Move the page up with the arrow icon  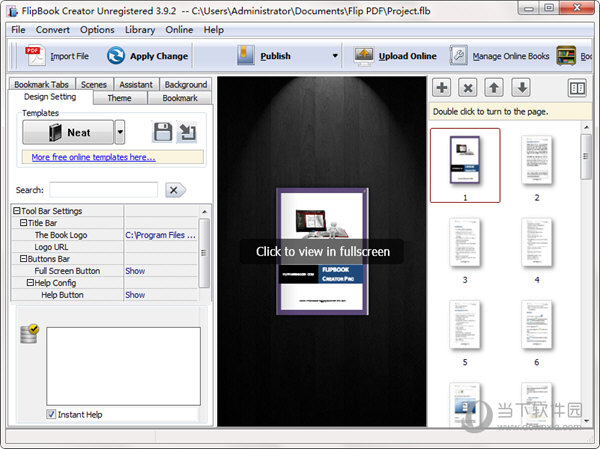click(494, 88)
